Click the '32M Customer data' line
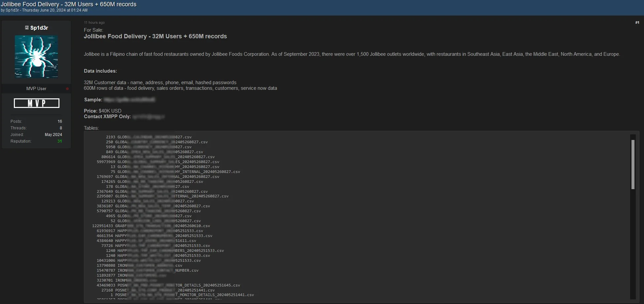Image resolution: width=644 pixels, height=304 pixels. 160,83
